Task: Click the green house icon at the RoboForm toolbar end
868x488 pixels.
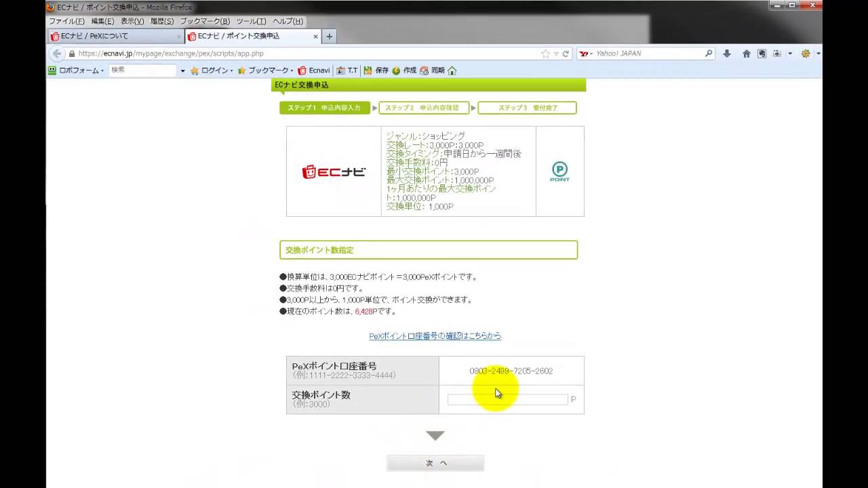Action: click(452, 70)
